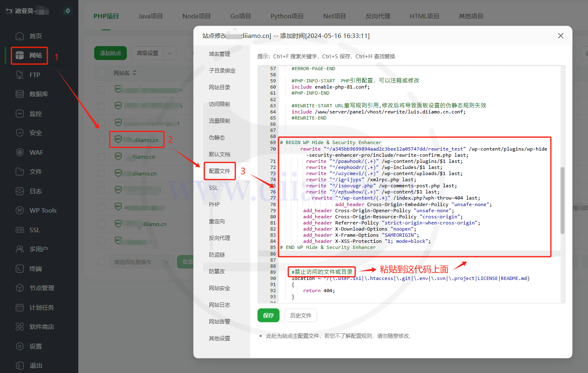
Task: Click the 首页 home icon in sidebar
Action: (x=20, y=36)
